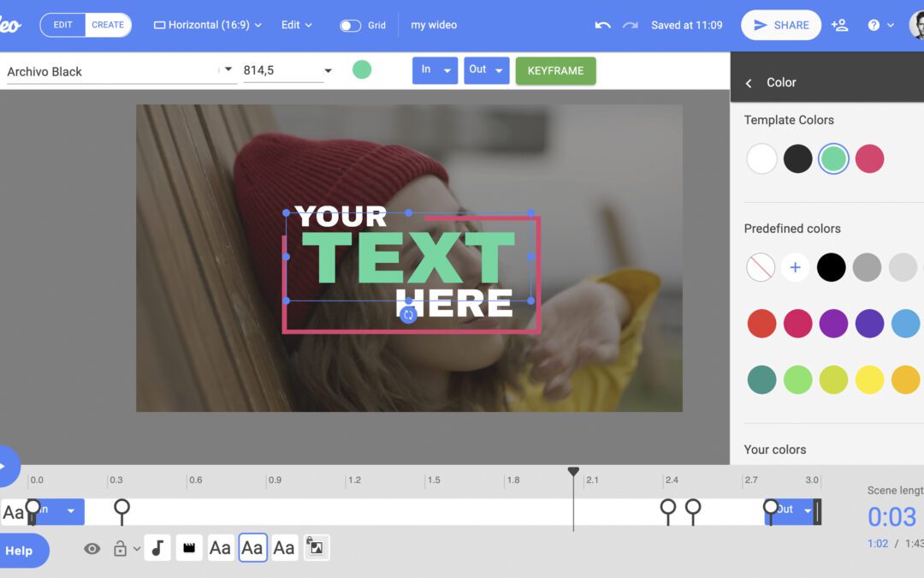The height and width of the screenshot is (578, 924).
Task: Click the add collaborator icon
Action: pyautogui.click(x=839, y=25)
